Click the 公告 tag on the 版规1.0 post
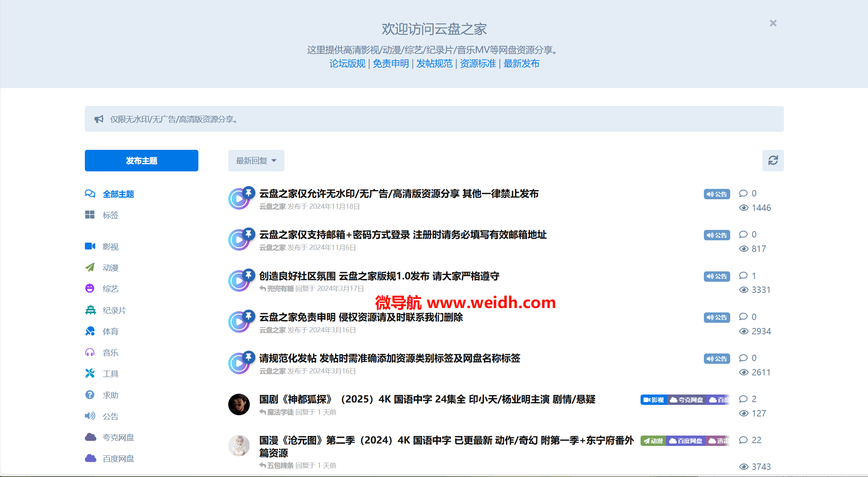 coord(717,276)
